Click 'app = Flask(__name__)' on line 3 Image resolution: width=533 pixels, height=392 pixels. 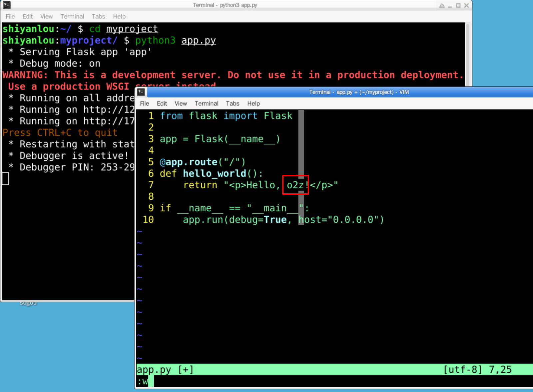[220, 139]
